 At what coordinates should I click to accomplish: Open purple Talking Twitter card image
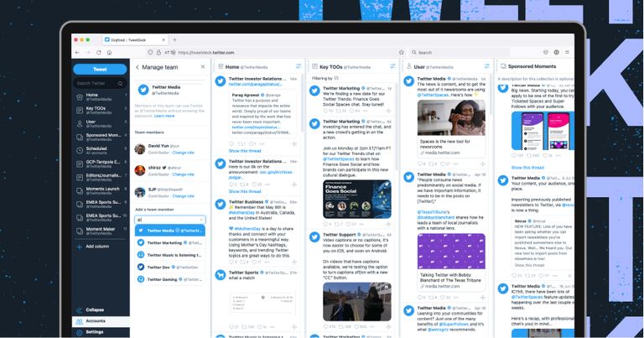[x=451, y=252]
